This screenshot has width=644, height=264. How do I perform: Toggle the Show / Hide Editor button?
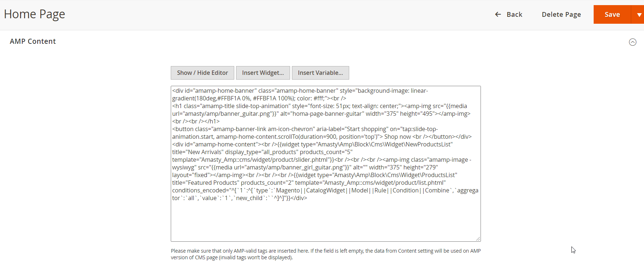coord(202,73)
